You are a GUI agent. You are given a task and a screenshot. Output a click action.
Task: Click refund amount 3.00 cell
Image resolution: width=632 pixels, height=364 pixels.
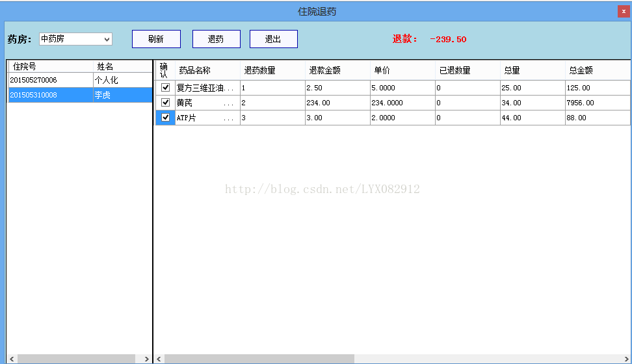337,117
